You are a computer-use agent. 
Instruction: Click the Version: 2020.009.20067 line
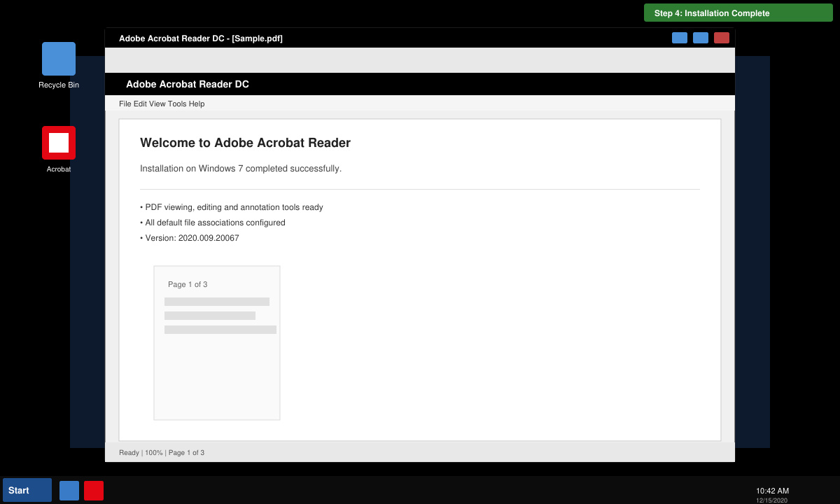190,238
